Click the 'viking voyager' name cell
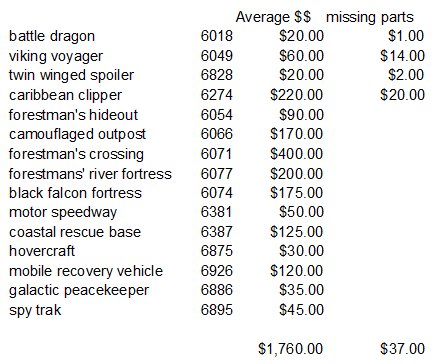 tap(56, 56)
